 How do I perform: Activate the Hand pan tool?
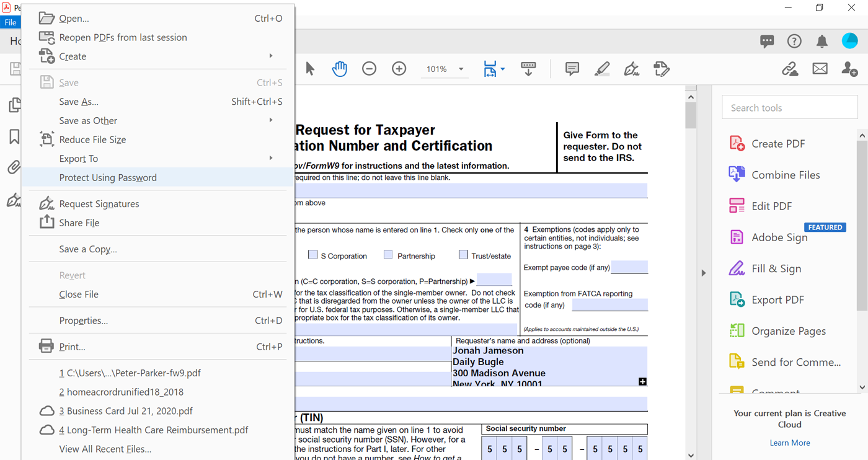(x=340, y=69)
